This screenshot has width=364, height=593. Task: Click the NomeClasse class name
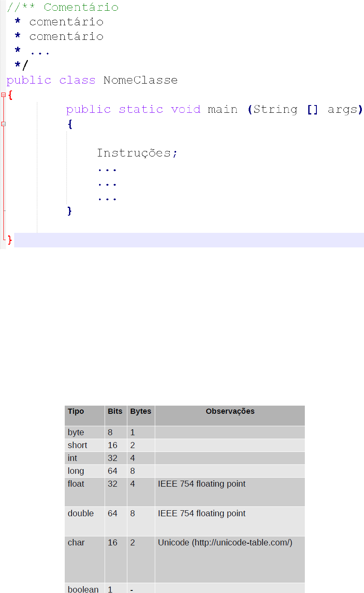[x=140, y=80]
